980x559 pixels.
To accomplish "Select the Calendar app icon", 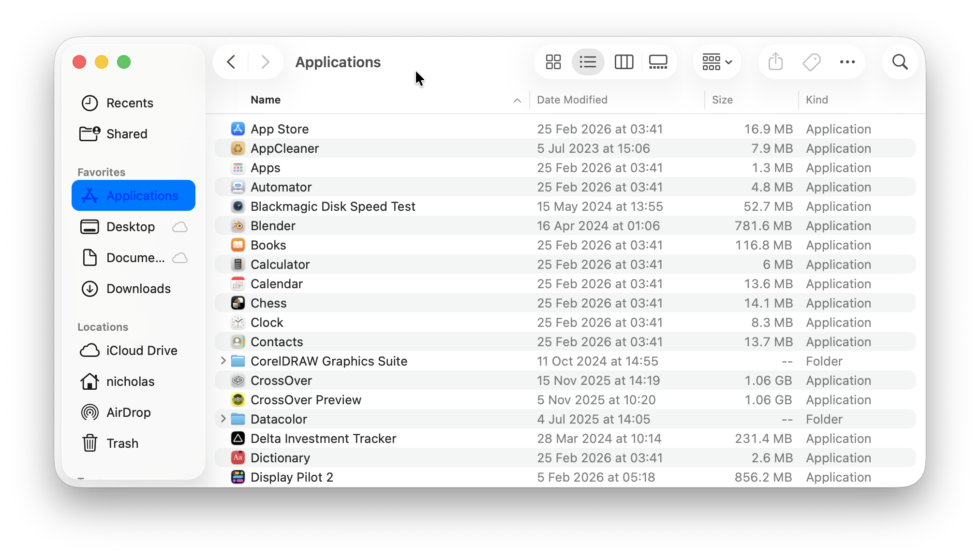I will tap(238, 283).
